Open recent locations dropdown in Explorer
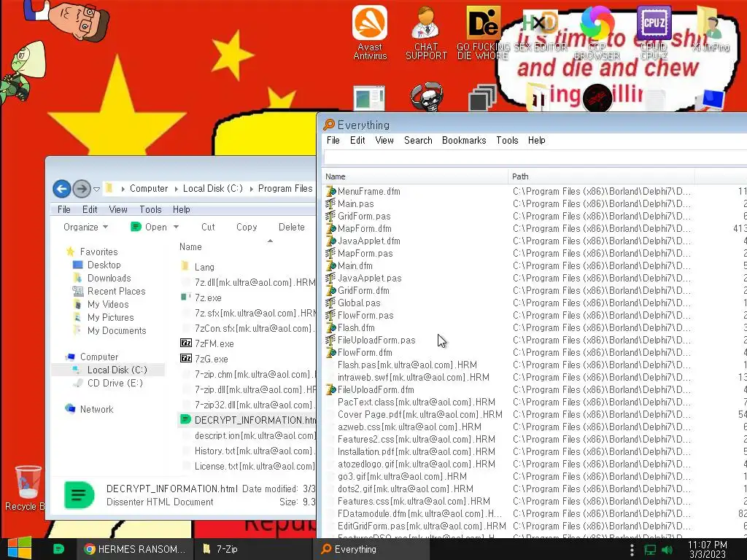747x560 pixels. coord(97,189)
